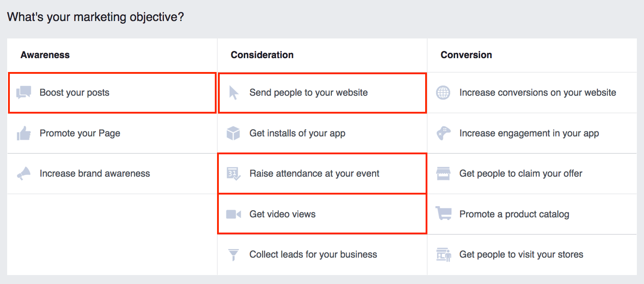Click the video camera icon for video views

click(x=234, y=214)
